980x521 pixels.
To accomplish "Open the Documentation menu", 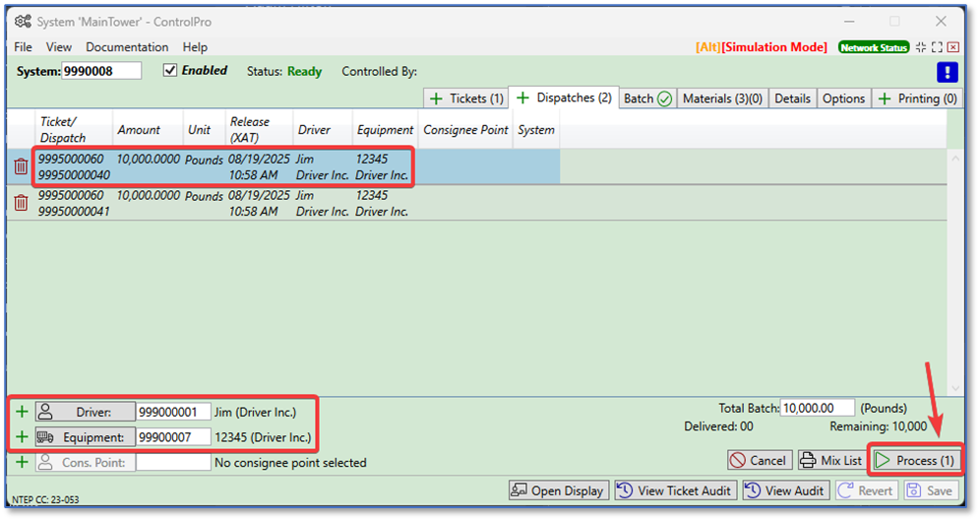I will [127, 47].
